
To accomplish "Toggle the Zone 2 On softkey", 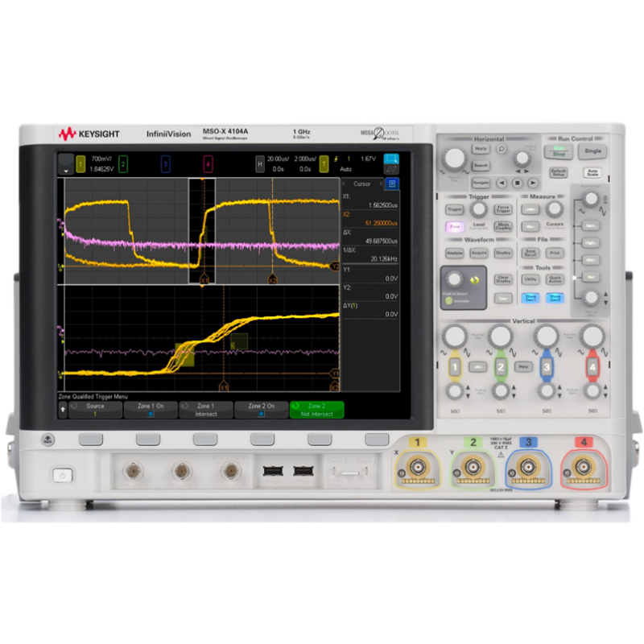I will [261, 410].
